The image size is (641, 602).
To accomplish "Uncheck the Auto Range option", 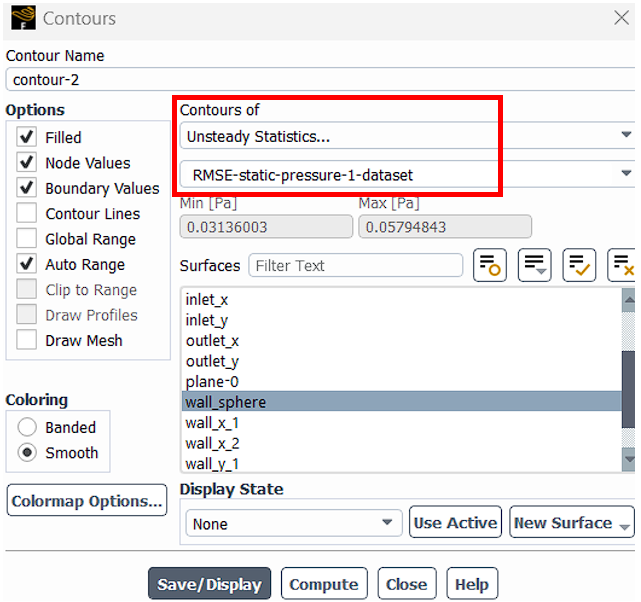I will pyautogui.click(x=27, y=264).
